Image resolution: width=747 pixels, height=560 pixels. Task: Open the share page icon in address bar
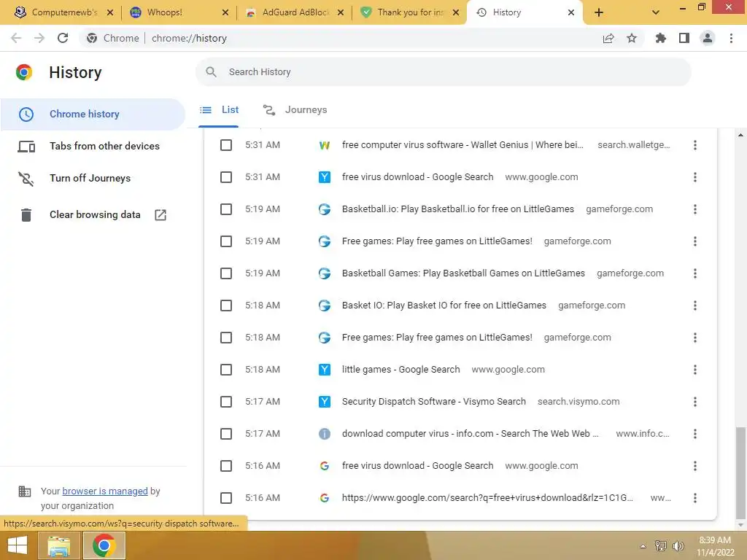(608, 38)
